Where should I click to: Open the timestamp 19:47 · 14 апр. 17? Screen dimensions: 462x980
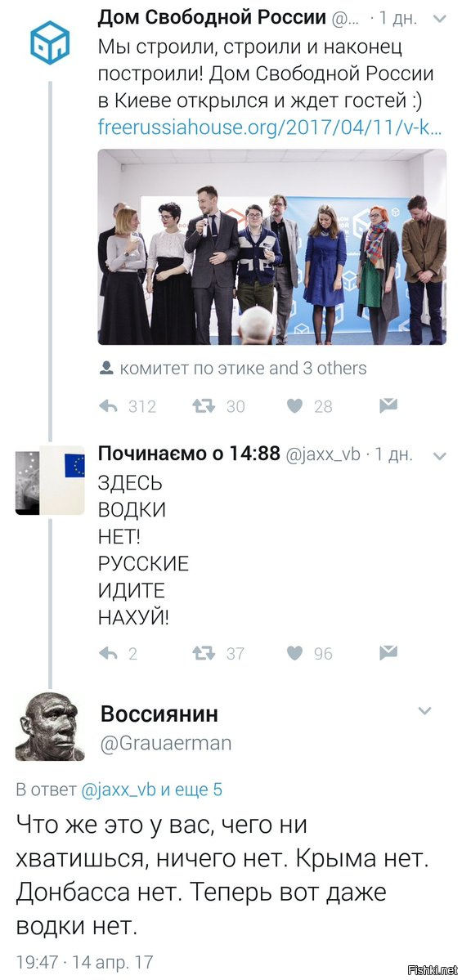[x=84, y=960]
